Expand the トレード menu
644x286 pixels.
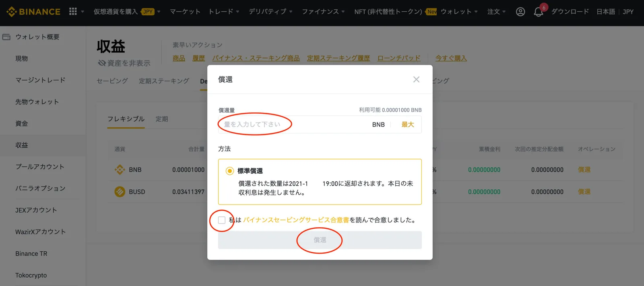click(x=224, y=12)
